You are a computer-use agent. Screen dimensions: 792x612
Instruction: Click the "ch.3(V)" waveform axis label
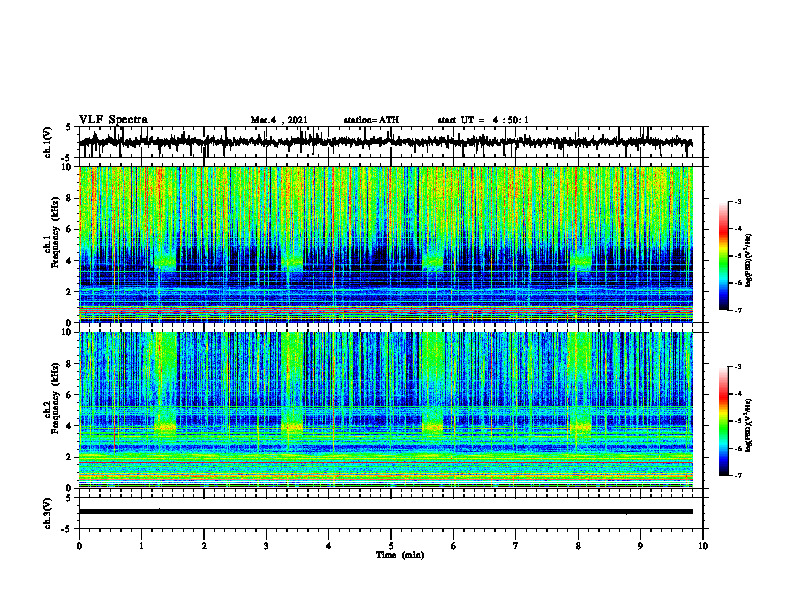tap(48, 513)
